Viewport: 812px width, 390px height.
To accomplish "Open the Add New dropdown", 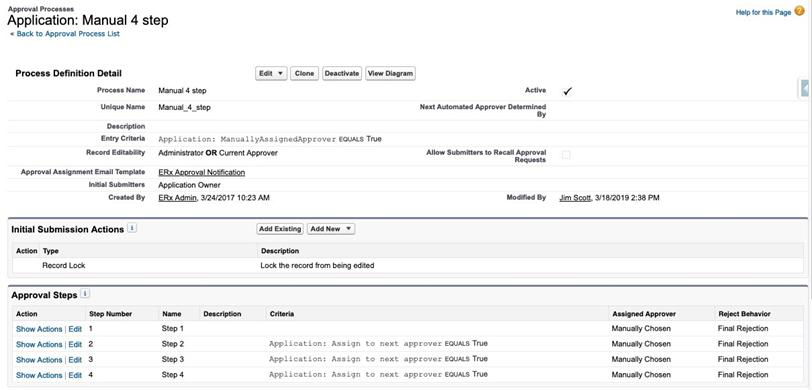I will pos(331,228).
